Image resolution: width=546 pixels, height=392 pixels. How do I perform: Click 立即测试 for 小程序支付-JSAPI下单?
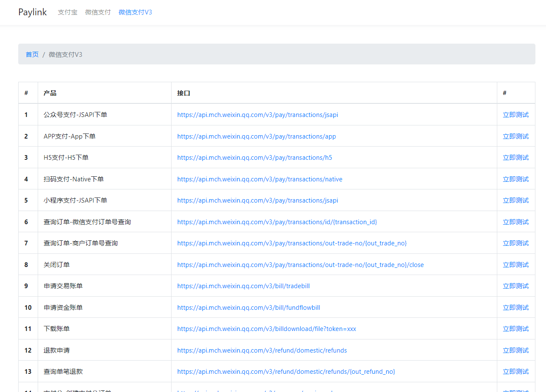[x=516, y=200]
